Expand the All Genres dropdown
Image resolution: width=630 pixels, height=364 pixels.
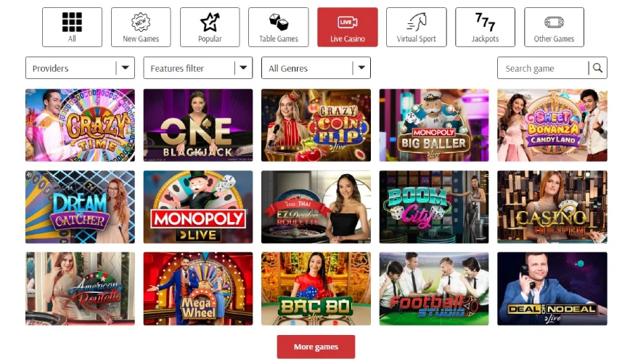click(316, 68)
